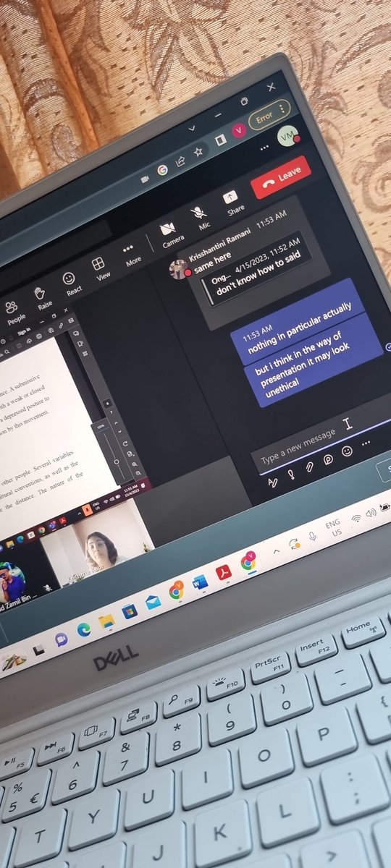Open the View layout options
Image resolution: width=391 pixels, height=868 pixels.
pyautogui.click(x=101, y=268)
